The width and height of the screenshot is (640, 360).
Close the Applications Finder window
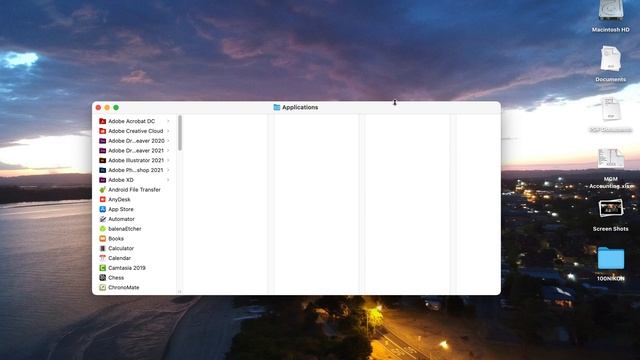98,108
